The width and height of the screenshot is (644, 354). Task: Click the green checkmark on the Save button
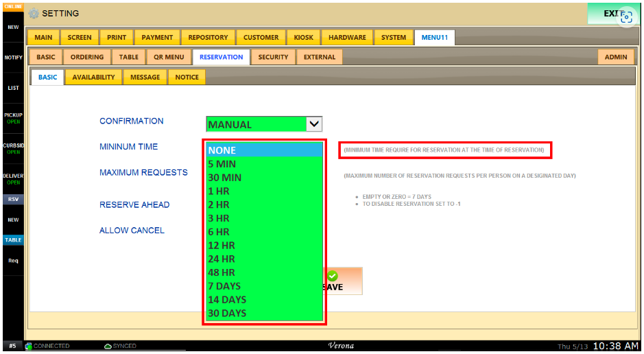333,276
